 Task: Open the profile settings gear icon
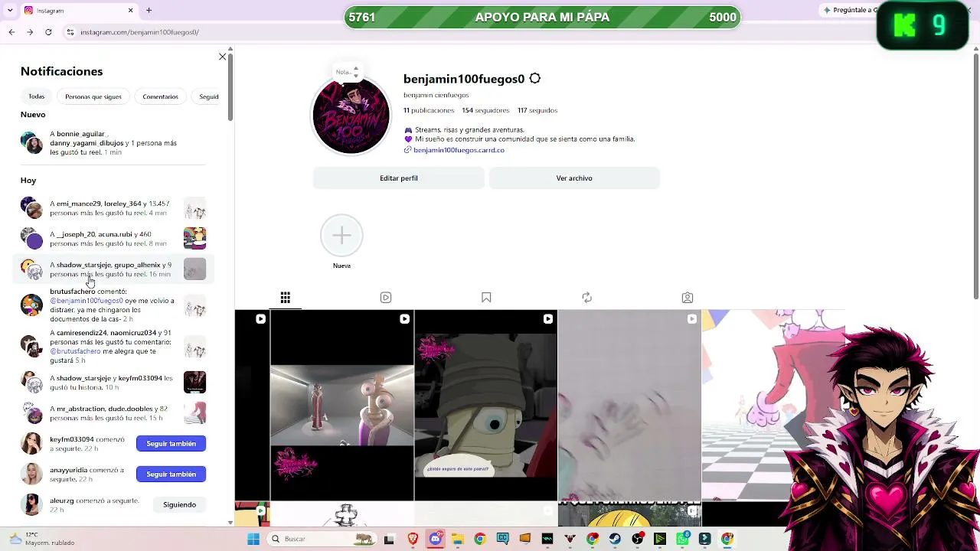(x=535, y=79)
